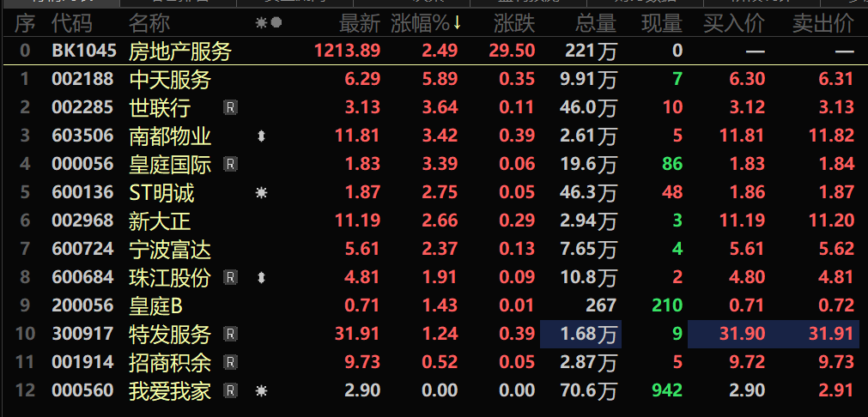
Task: Open stock 世联行
Action: (160, 108)
